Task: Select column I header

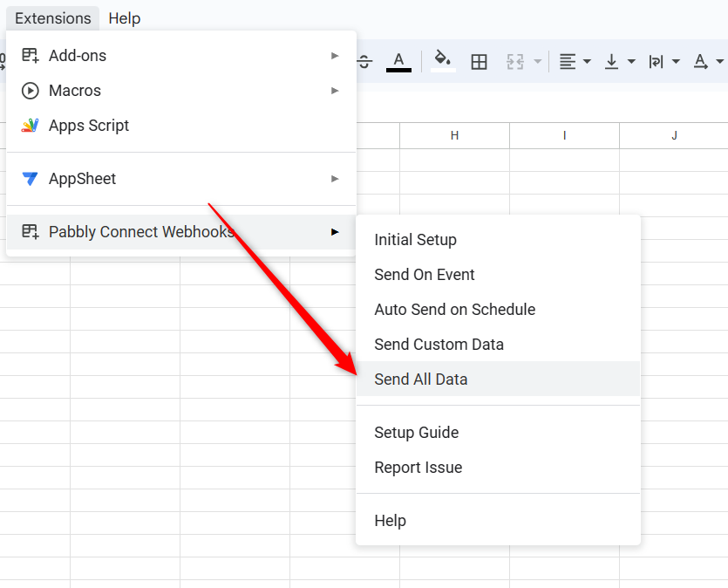Action: (x=565, y=135)
